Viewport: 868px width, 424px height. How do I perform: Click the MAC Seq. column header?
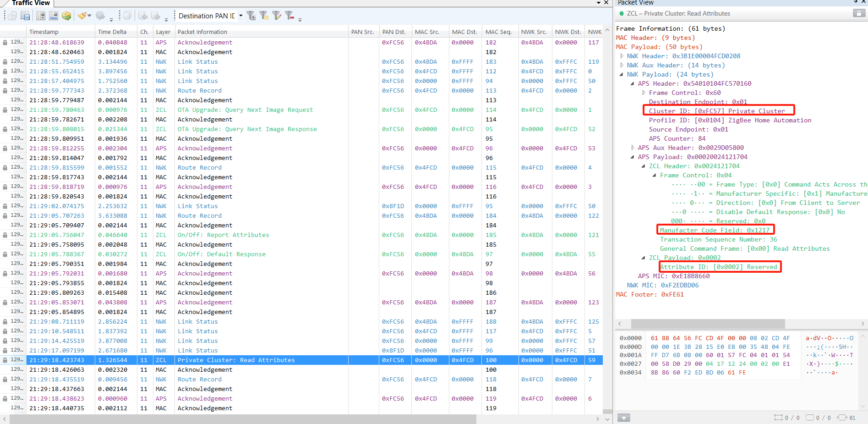tap(499, 32)
